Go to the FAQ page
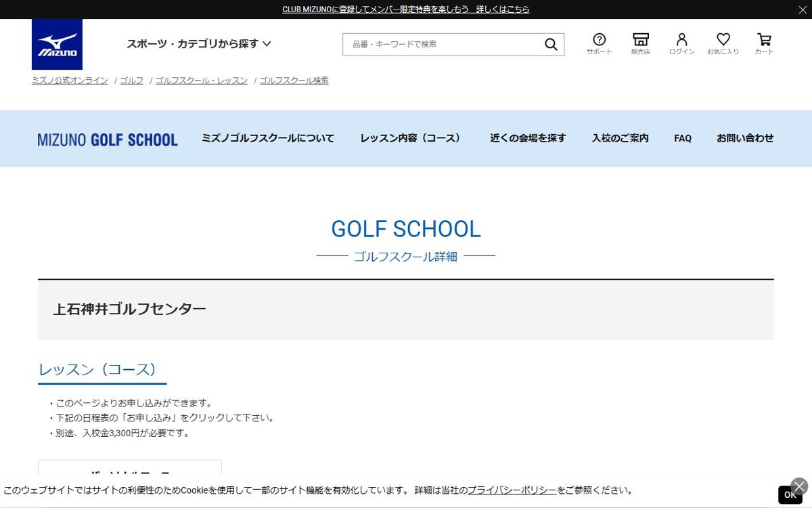 click(683, 138)
